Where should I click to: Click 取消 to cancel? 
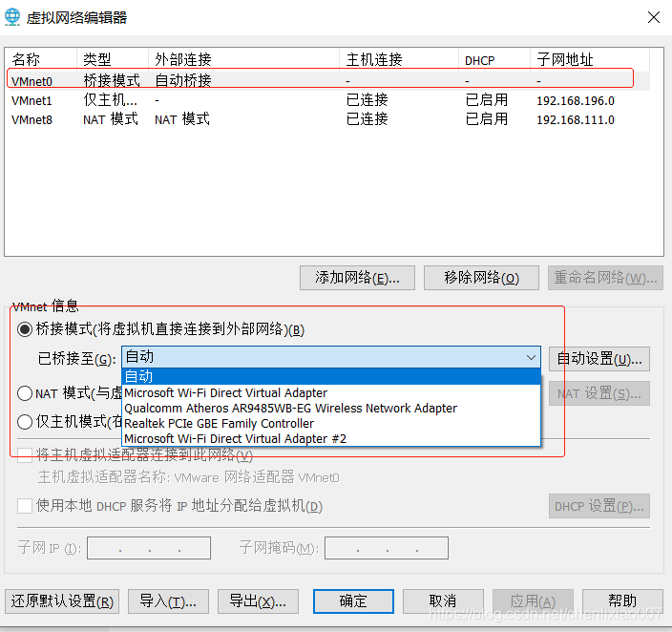(x=443, y=601)
